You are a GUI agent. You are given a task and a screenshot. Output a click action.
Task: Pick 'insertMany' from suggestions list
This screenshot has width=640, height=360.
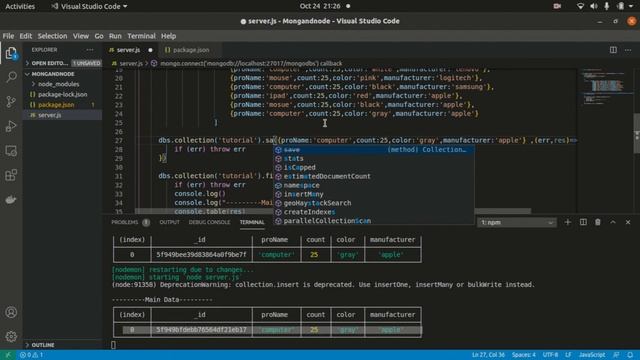pyautogui.click(x=373, y=194)
